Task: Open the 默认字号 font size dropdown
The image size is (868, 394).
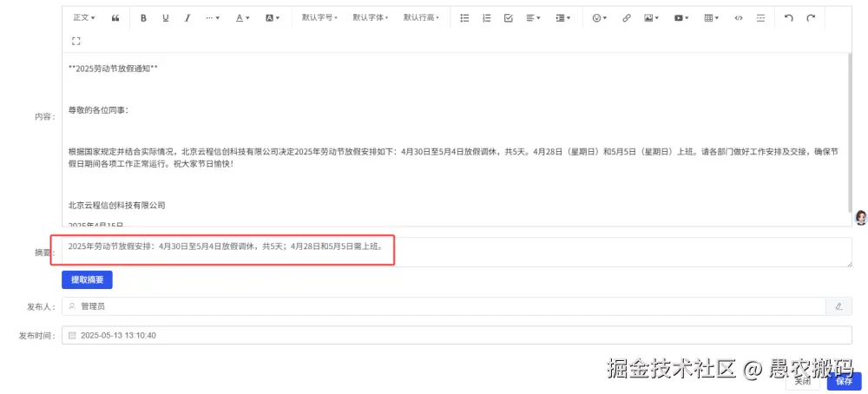Action: click(319, 17)
